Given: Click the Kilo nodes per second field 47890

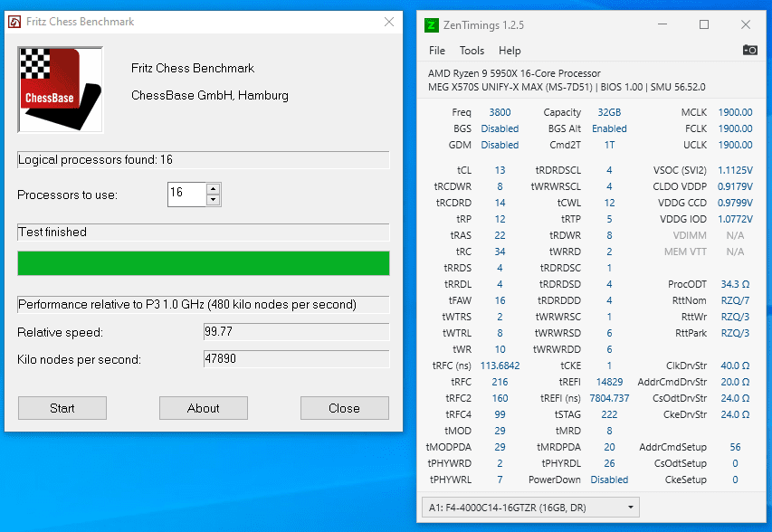Looking at the screenshot, I should click(296, 359).
